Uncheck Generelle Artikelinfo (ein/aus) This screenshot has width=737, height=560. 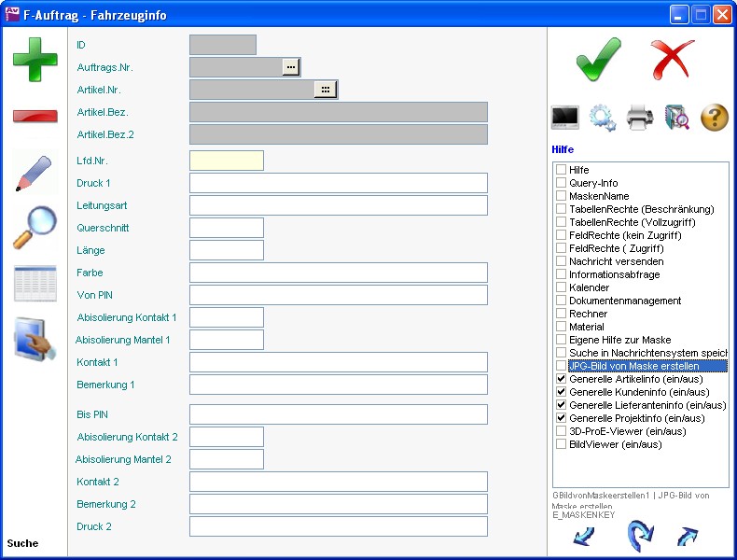[x=562, y=380]
